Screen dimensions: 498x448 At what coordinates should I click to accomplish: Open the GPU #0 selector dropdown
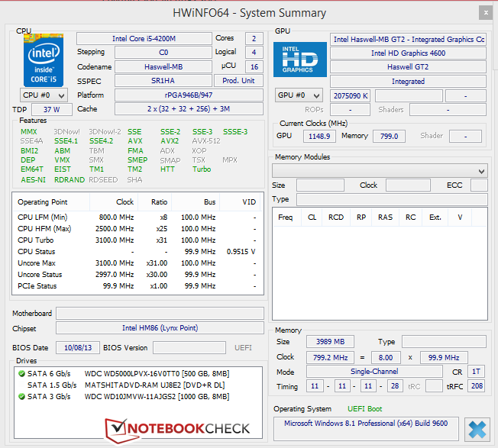pos(299,95)
